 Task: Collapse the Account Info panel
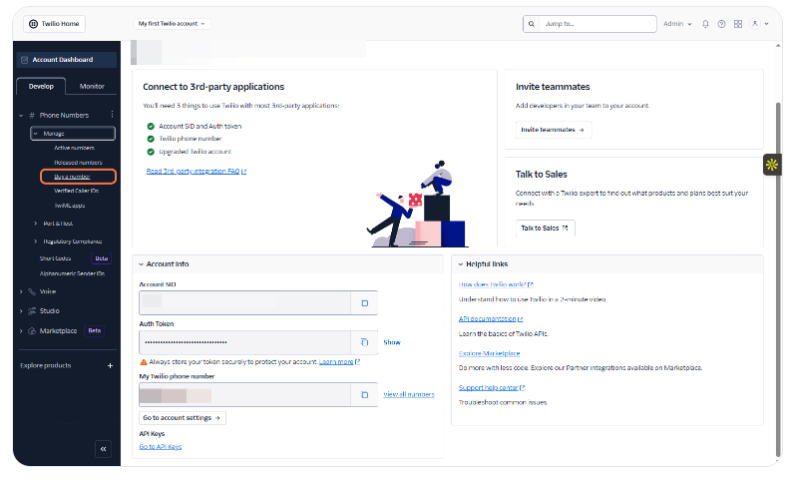tap(141, 264)
